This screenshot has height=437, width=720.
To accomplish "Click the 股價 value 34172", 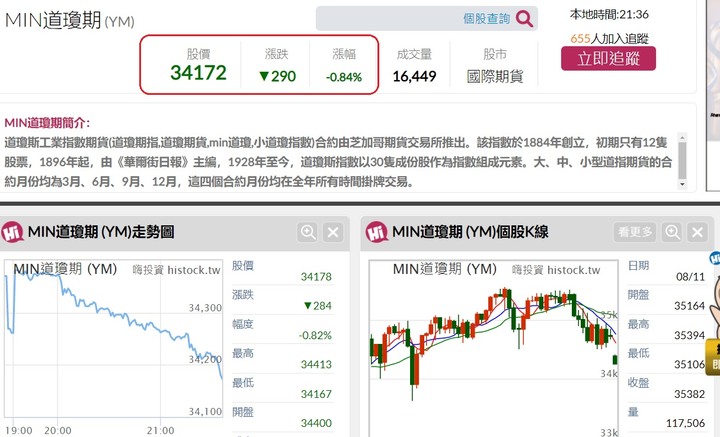I will click(198, 73).
